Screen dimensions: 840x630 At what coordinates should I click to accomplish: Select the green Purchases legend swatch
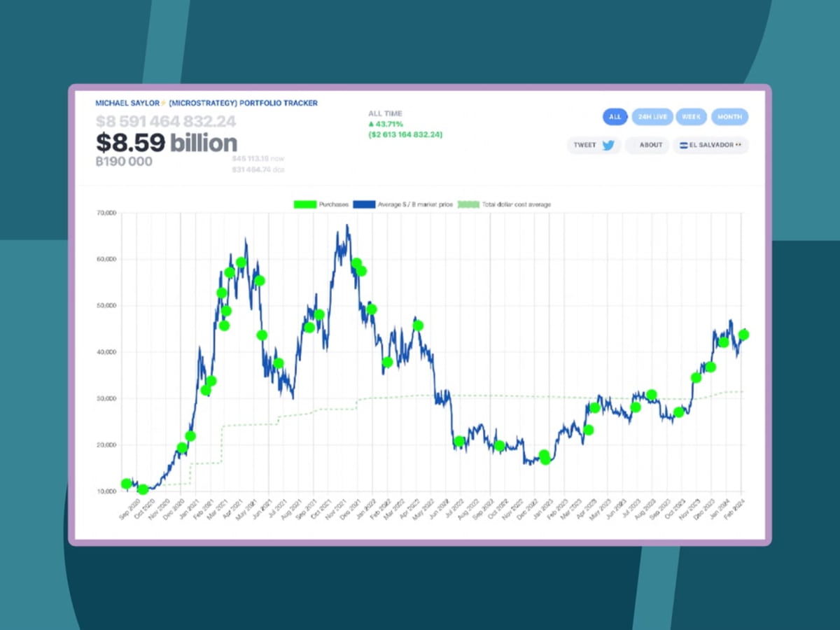(306, 204)
